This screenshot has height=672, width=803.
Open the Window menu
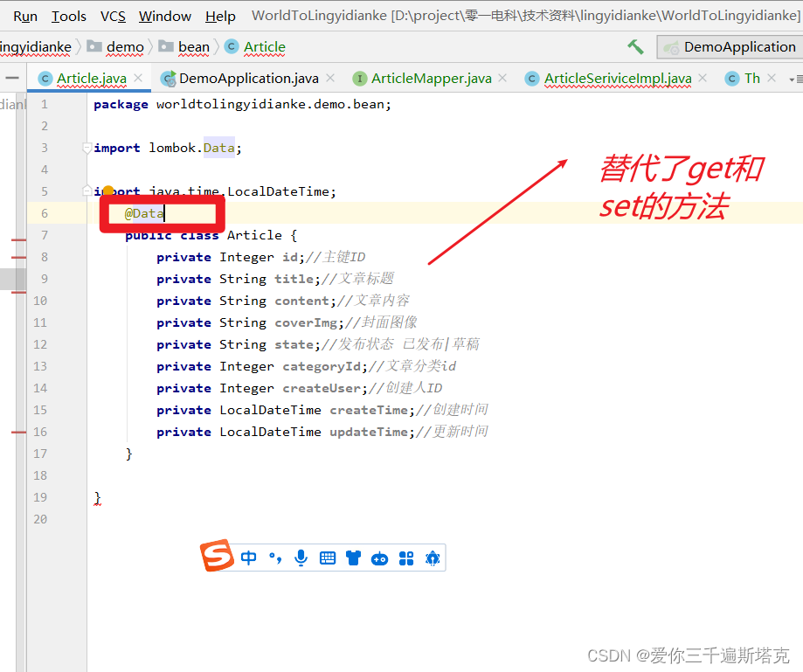point(165,17)
